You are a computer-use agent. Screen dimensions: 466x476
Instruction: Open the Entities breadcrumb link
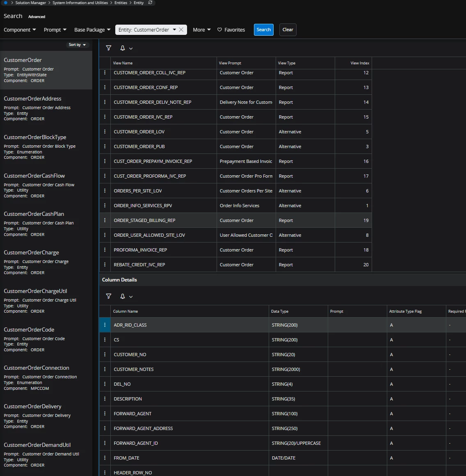[120, 2]
